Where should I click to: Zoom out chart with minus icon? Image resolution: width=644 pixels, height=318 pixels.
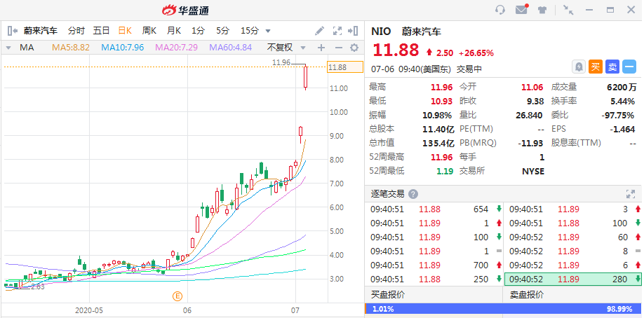[338, 48]
